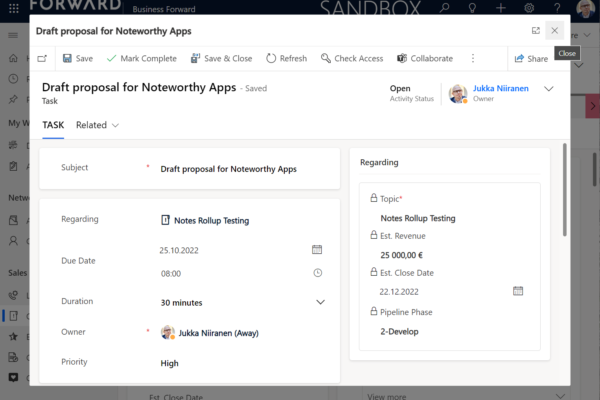Viewport: 600px width, 400px height.
Task: Mark the task complete
Action: (x=141, y=59)
